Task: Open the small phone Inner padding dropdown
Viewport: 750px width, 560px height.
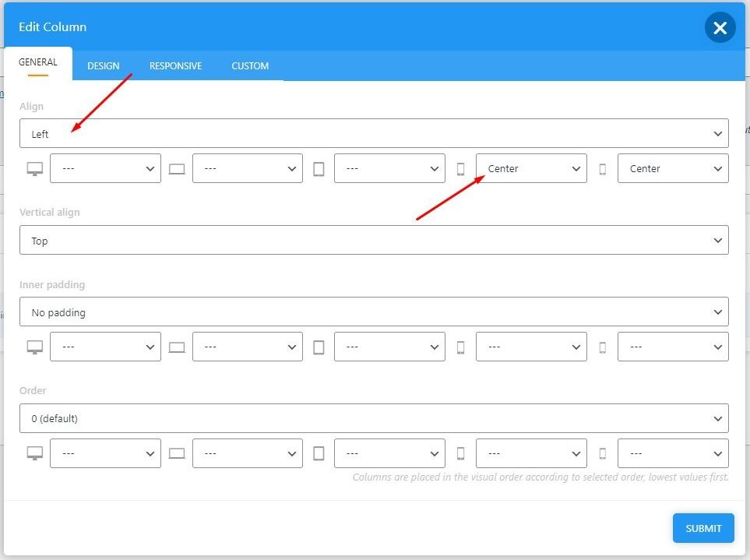Action: point(673,347)
